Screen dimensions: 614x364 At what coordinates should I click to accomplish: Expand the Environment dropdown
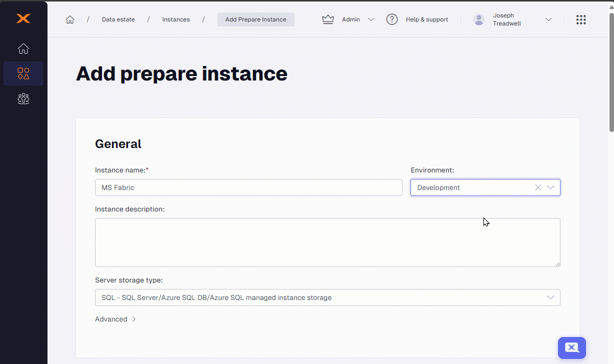click(550, 187)
